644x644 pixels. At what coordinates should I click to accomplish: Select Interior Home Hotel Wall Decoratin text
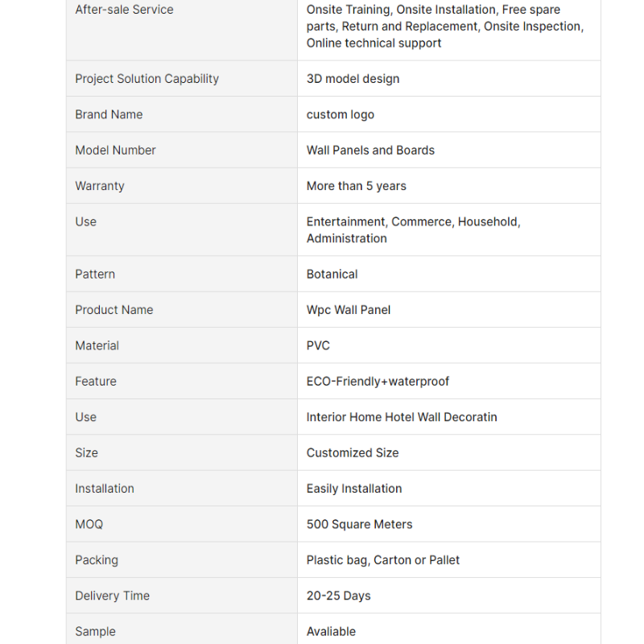[x=402, y=417]
